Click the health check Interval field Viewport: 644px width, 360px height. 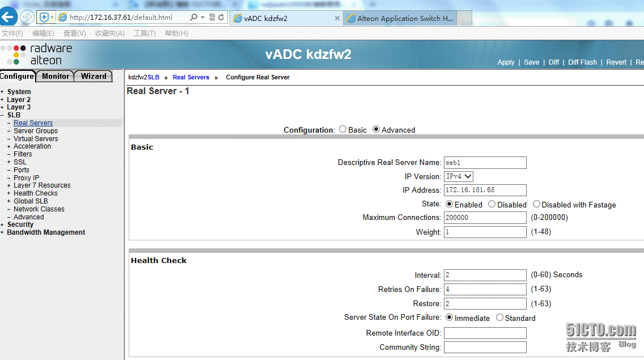pos(485,275)
